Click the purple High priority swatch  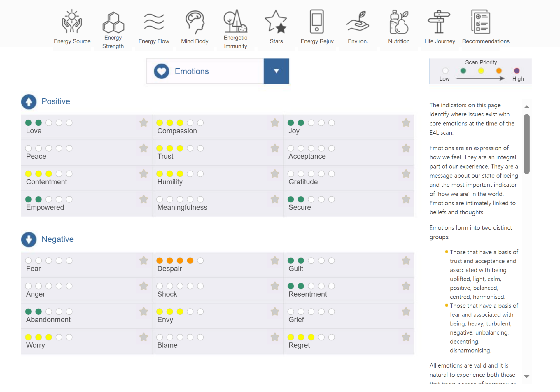pos(517,71)
